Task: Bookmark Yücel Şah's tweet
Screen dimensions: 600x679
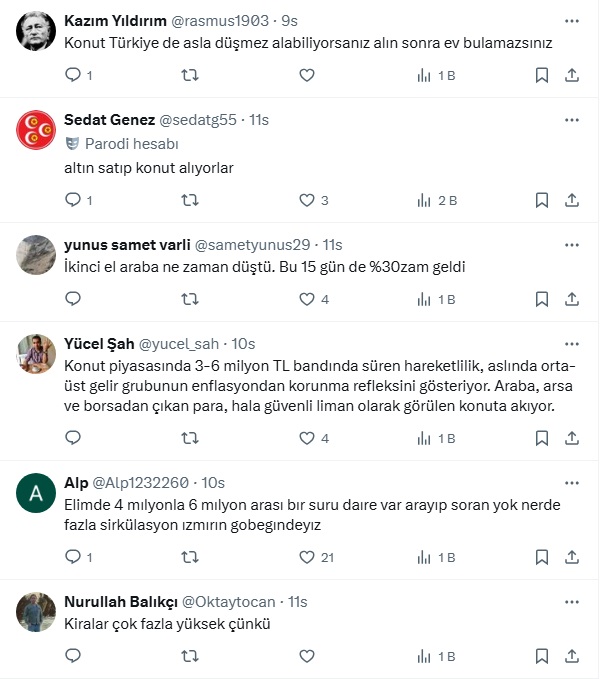Action: click(541, 438)
